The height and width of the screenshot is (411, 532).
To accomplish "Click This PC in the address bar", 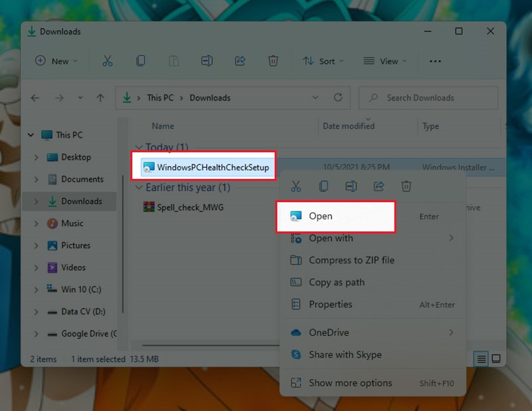I will point(160,98).
